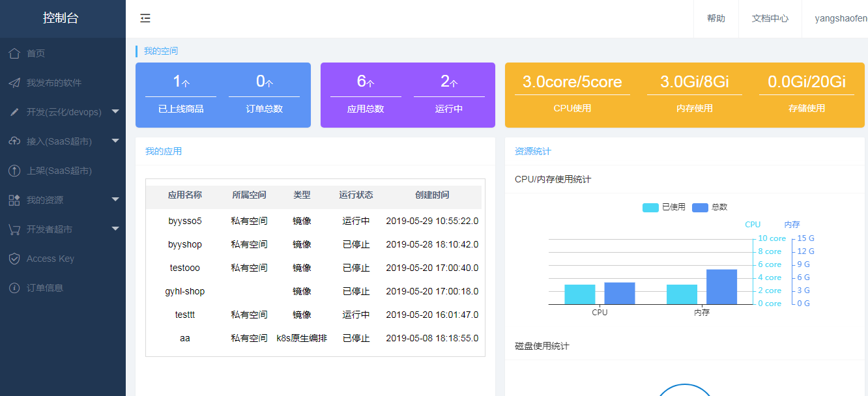Click the yangshaofen username in header
This screenshot has height=396, width=868.
(x=841, y=18)
